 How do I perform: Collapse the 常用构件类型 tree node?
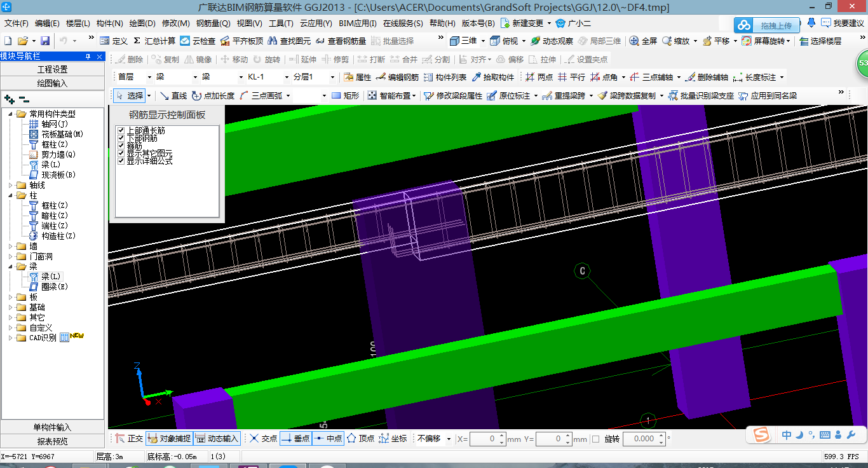11,114
